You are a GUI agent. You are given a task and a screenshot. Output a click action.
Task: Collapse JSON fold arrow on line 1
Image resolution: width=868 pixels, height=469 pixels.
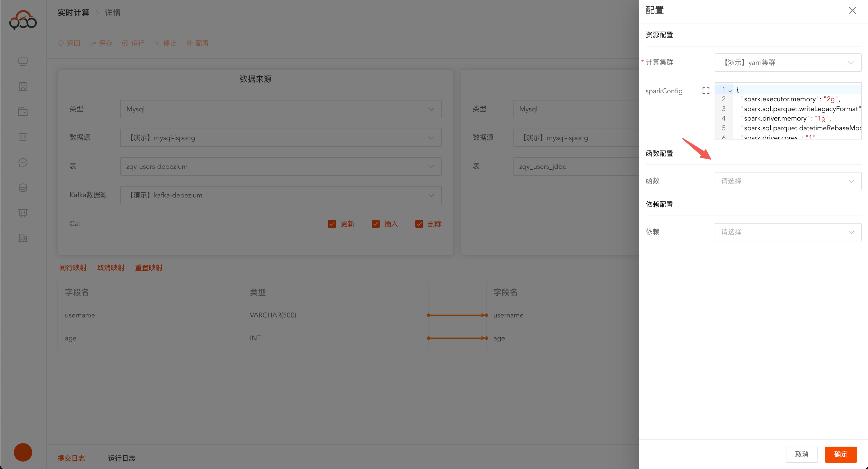[730, 91]
